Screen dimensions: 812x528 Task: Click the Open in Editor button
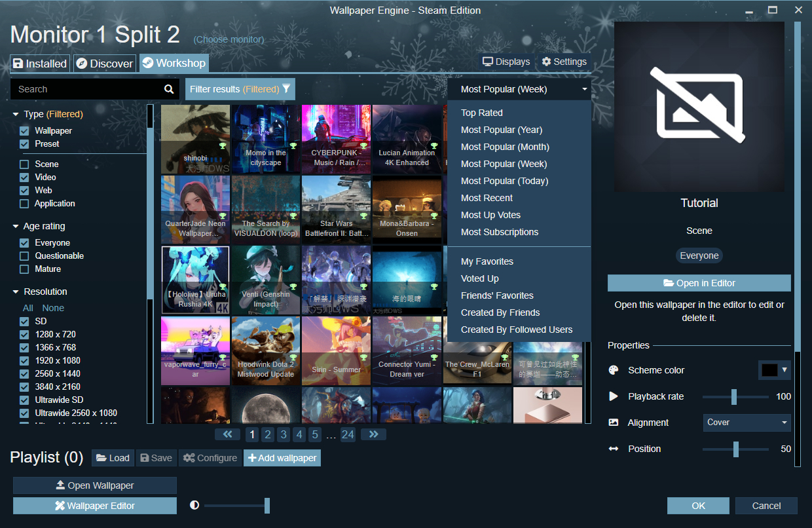pyautogui.click(x=699, y=283)
